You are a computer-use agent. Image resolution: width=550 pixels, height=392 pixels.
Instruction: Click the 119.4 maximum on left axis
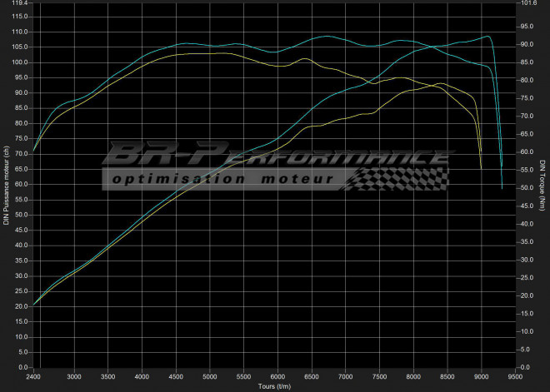point(19,3)
